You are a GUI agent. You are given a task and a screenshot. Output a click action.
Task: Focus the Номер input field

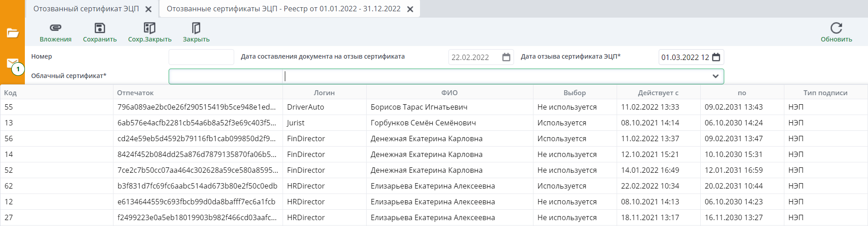[201, 57]
